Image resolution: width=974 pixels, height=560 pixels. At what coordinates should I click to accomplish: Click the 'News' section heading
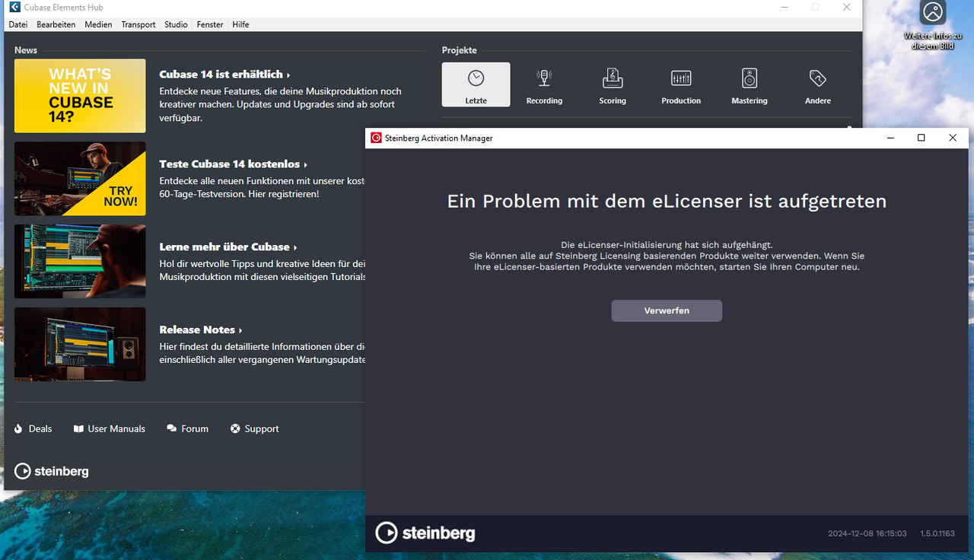tap(26, 50)
